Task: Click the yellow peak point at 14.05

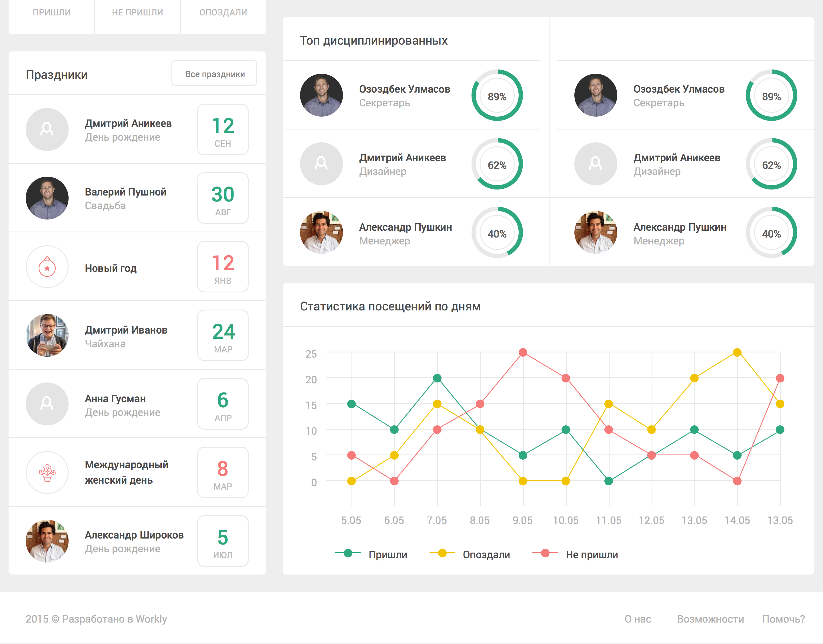Action: click(x=738, y=352)
